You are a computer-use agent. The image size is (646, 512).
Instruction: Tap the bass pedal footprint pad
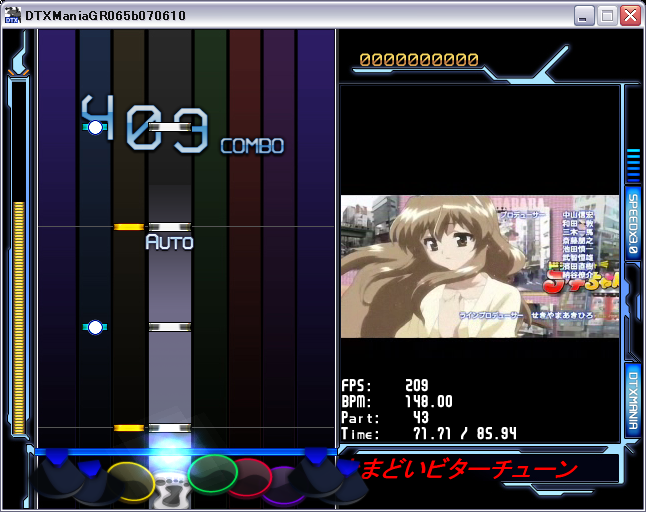(171, 491)
